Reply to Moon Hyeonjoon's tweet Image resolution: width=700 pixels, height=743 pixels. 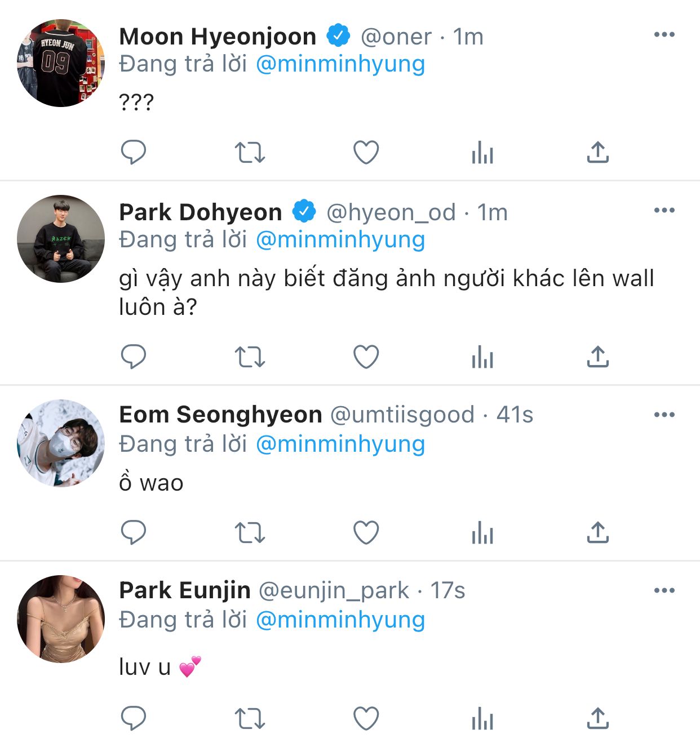(134, 152)
